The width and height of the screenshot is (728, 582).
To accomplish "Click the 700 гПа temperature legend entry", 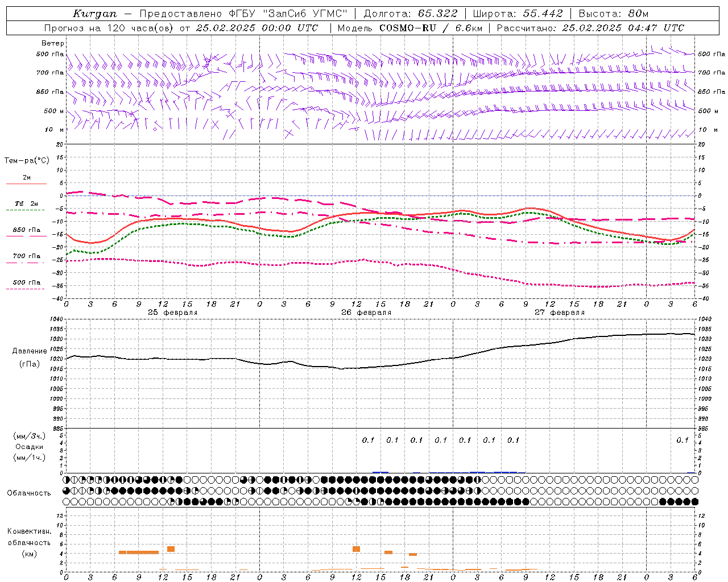I will pos(27,256).
